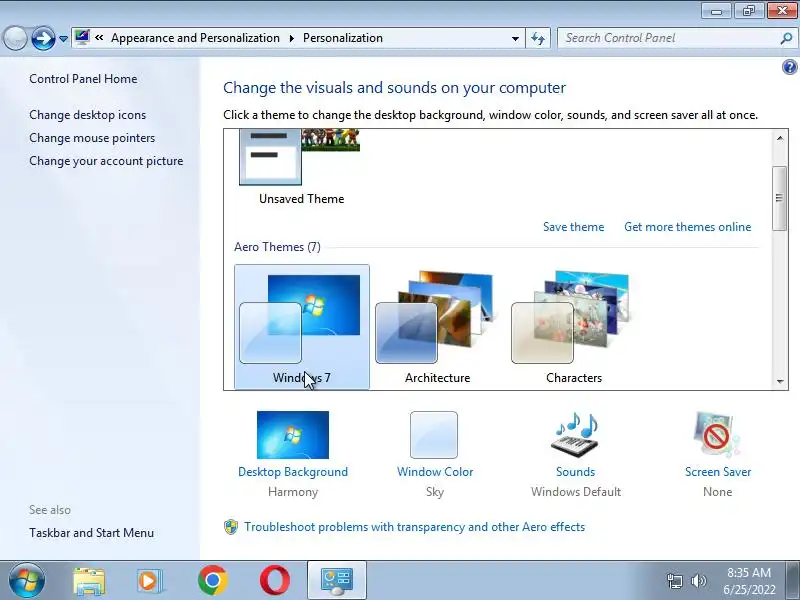Click the 'Harmony' background name text

[293, 492]
